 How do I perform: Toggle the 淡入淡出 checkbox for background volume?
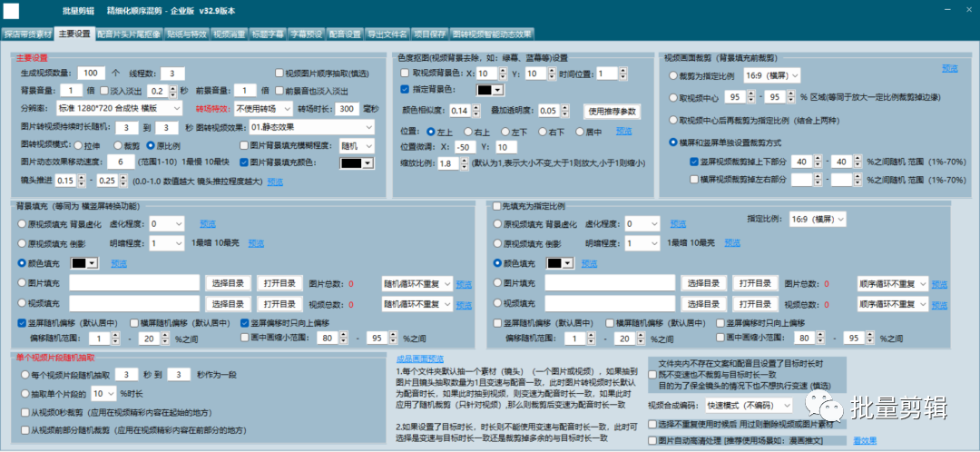[104, 91]
